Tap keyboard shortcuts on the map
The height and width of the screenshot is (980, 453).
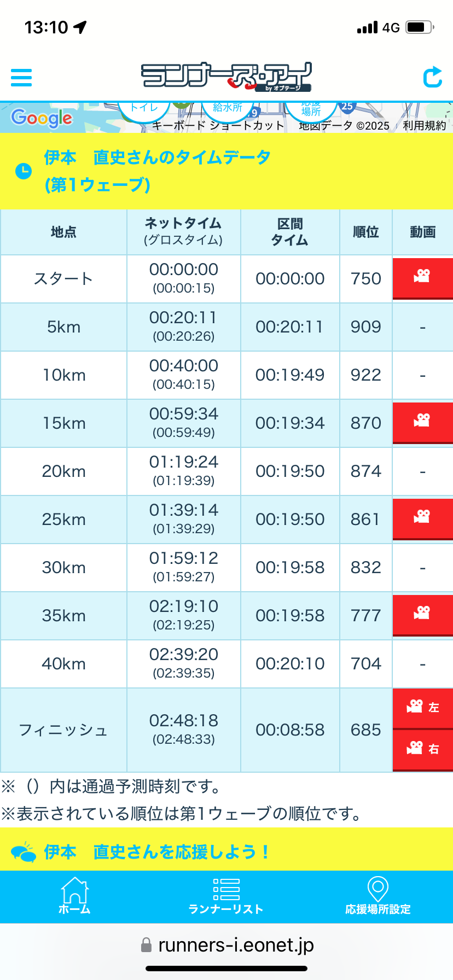(218, 126)
